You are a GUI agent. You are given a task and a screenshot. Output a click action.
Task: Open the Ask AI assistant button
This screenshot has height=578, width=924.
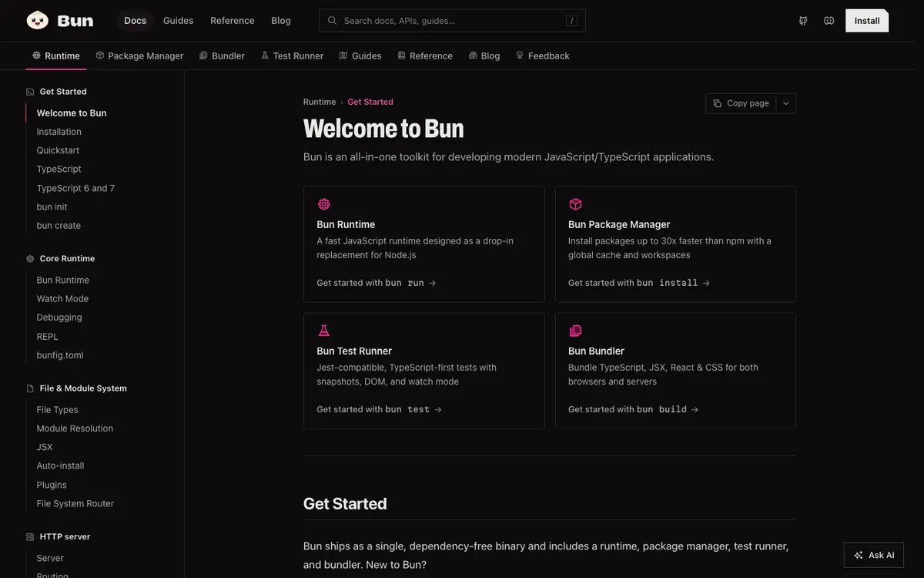coord(874,555)
